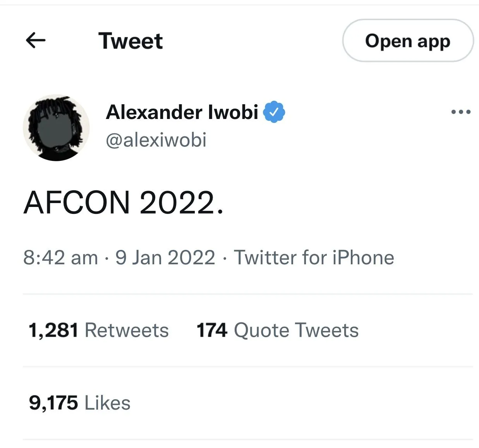
Task: Open the Quote Tweets label
Action: tap(296, 331)
